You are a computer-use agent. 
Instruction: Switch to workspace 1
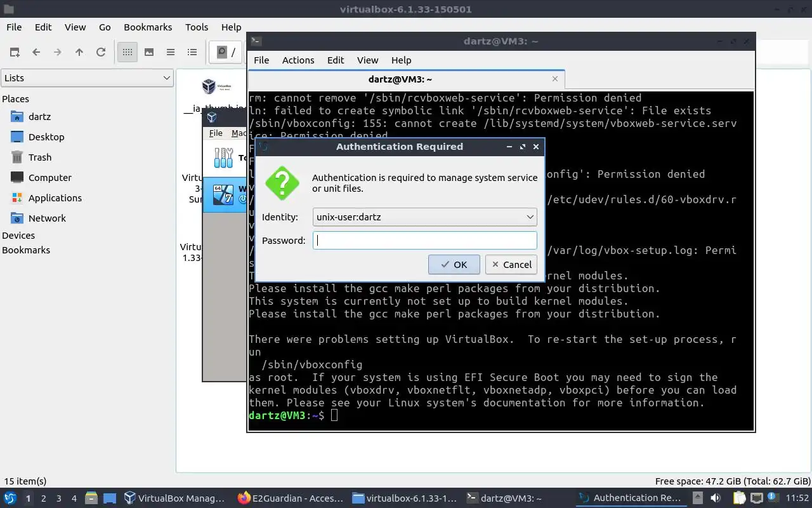point(28,498)
